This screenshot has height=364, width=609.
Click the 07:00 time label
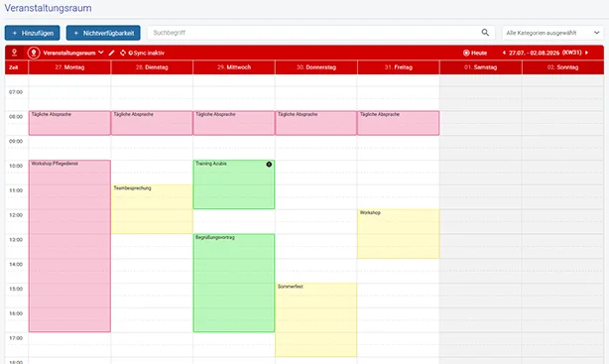(16, 92)
